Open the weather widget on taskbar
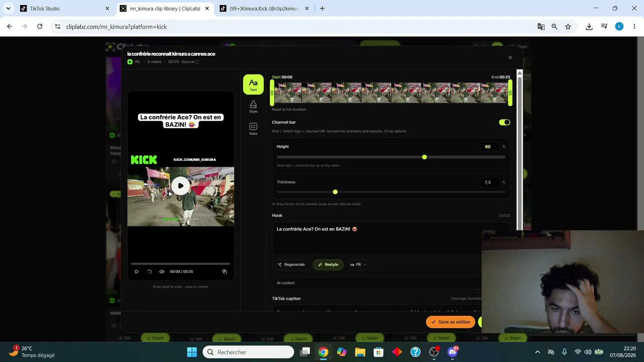 pyautogui.click(x=34, y=352)
